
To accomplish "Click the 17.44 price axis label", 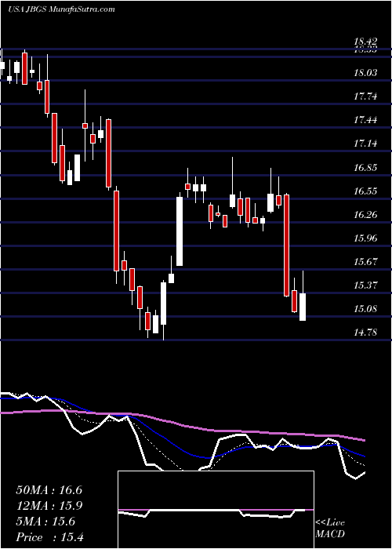I will click(x=366, y=120).
